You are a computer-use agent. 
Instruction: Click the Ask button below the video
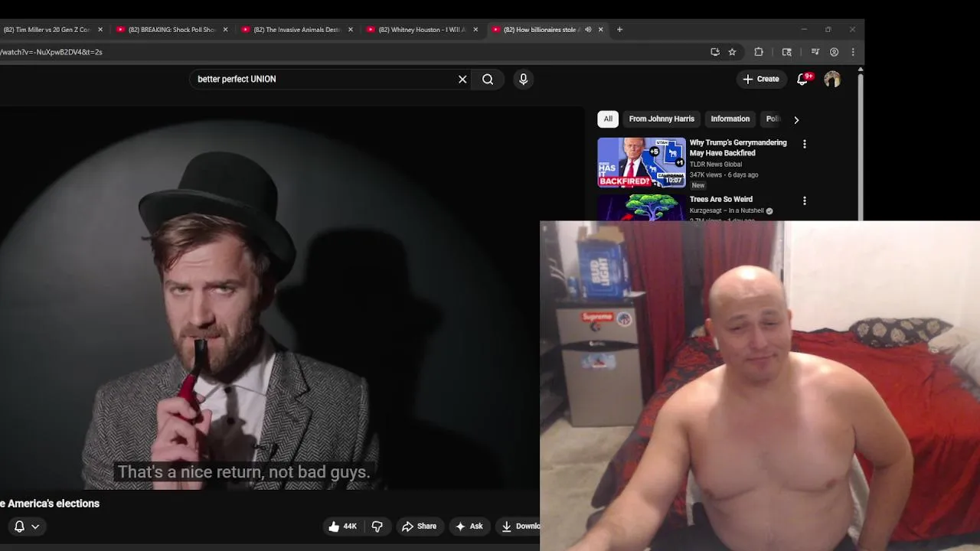click(469, 527)
